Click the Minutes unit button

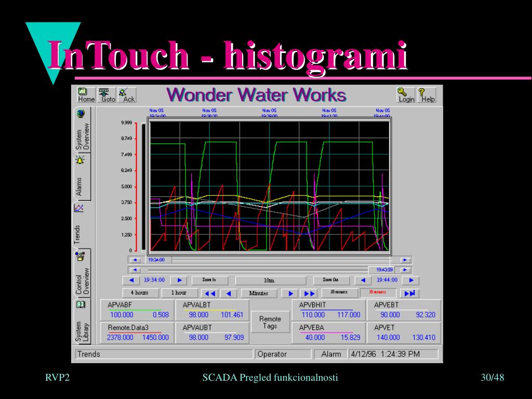[259, 293]
